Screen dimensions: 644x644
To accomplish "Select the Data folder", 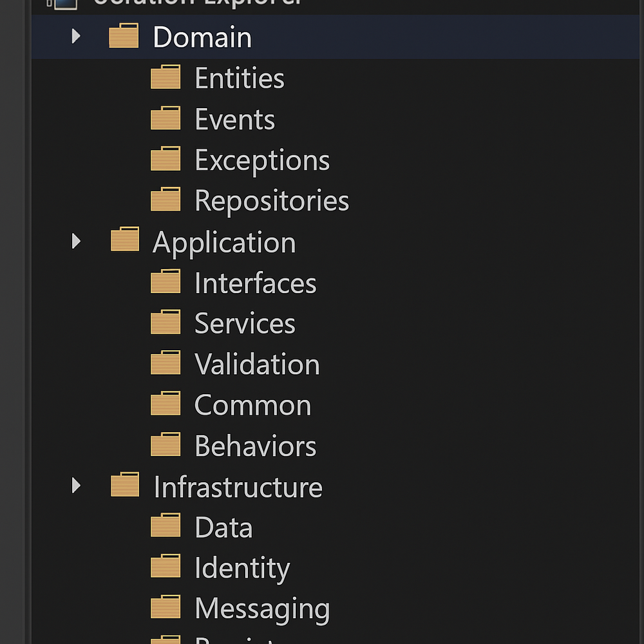I will (223, 526).
